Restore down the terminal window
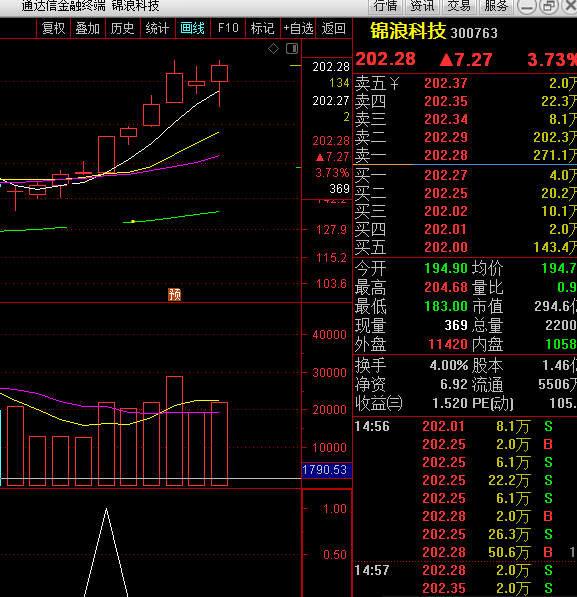 point(548,6)
